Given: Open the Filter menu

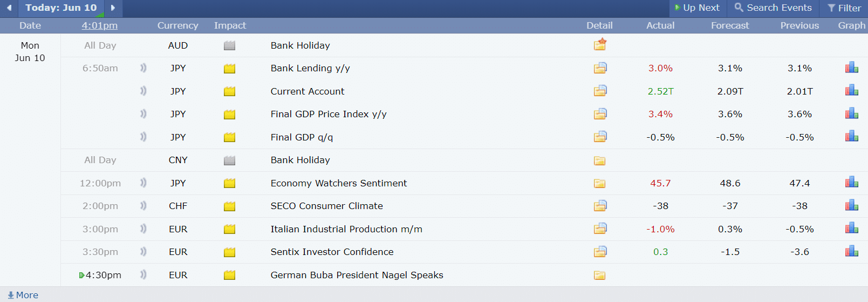Looking at the screenshot, I should (844, 8).
